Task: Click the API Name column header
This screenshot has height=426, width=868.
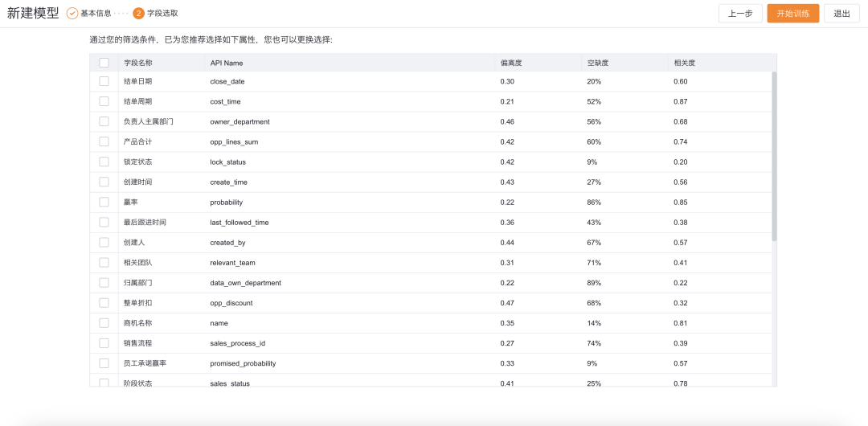Action: 227,63
